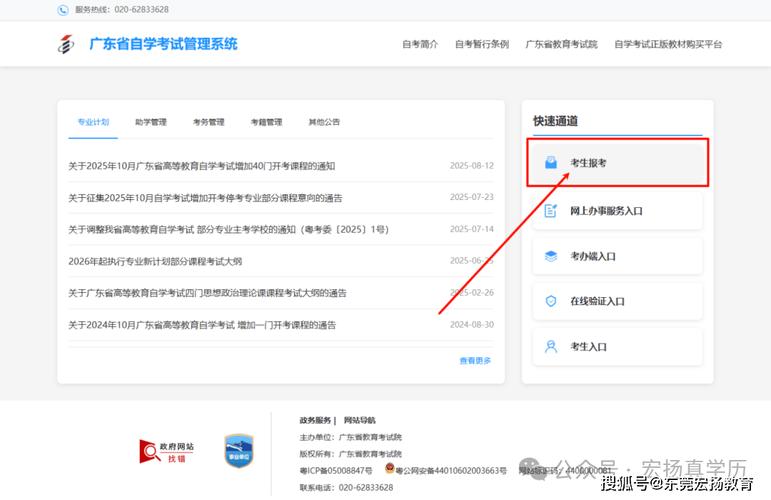
Task: Click the 考生报考 quick channel button
Action: (x=618, y=163)
